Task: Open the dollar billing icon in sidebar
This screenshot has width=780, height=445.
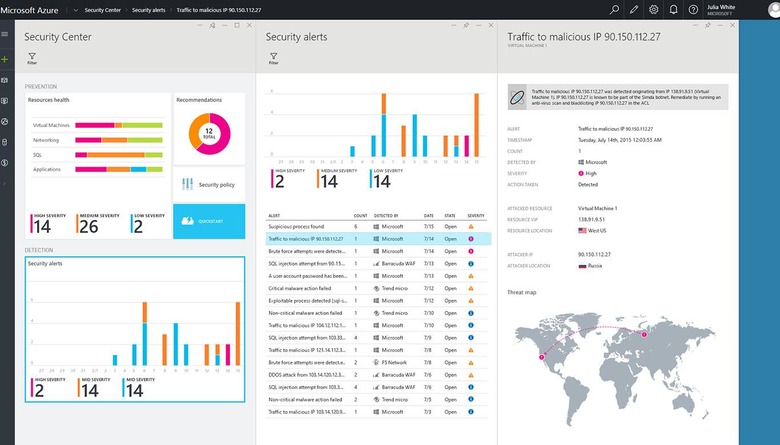Action: coord(4,163)
